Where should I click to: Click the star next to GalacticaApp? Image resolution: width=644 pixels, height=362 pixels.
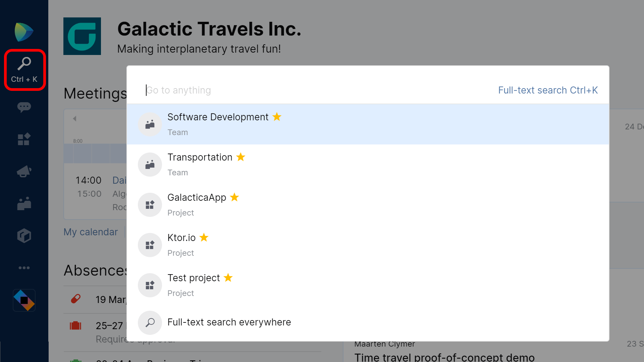point(234,197)
